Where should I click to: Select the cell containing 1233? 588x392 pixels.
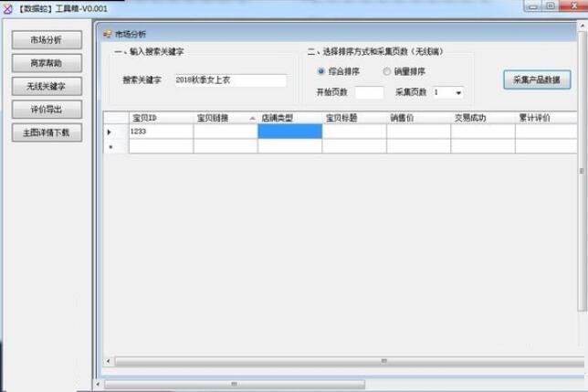tap(162, 132)
